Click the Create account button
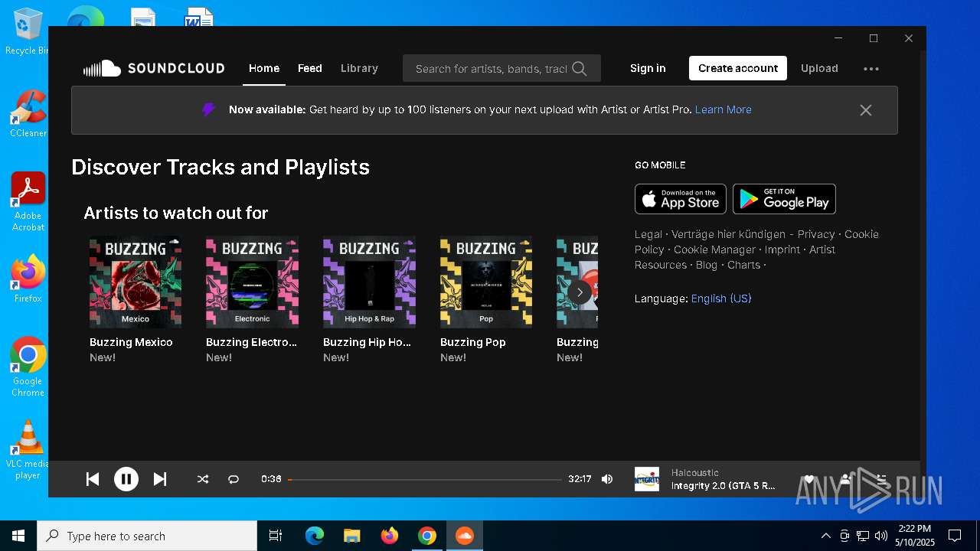The image size is (980, 551). point(738,68)
